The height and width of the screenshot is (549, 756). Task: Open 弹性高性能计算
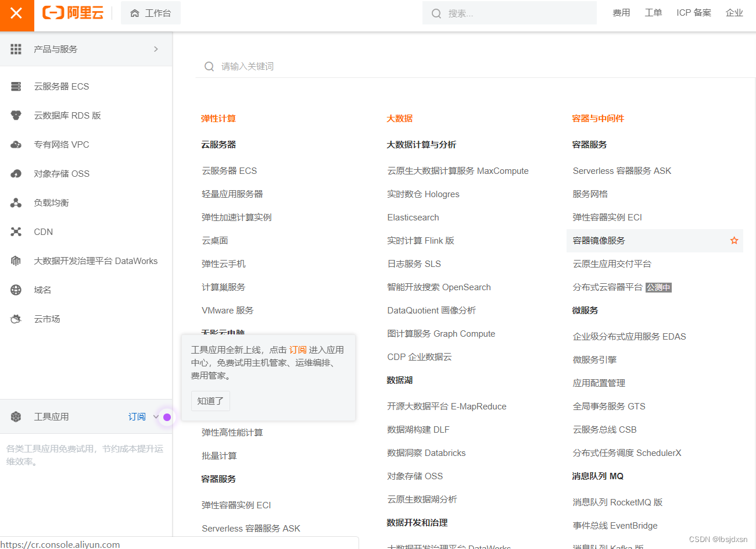pyautogui.click(x=232, y=433)
